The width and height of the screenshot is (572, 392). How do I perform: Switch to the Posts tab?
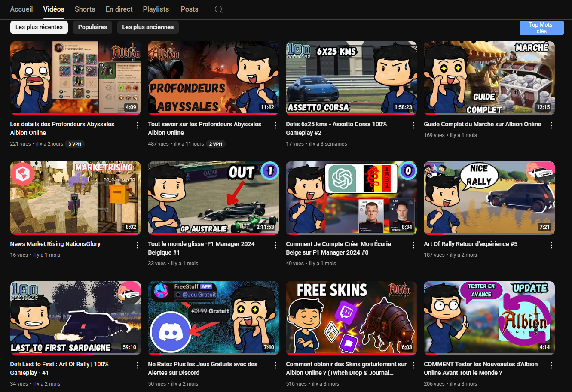[x=190, y=9]
